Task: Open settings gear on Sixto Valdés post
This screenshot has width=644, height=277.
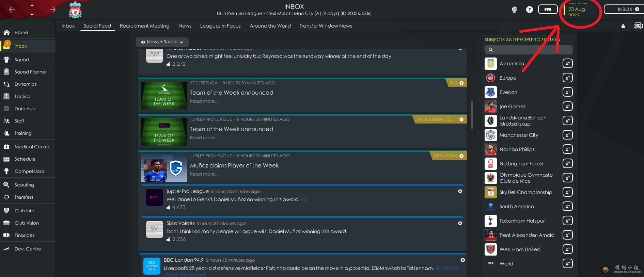Action: coord(460,223)
